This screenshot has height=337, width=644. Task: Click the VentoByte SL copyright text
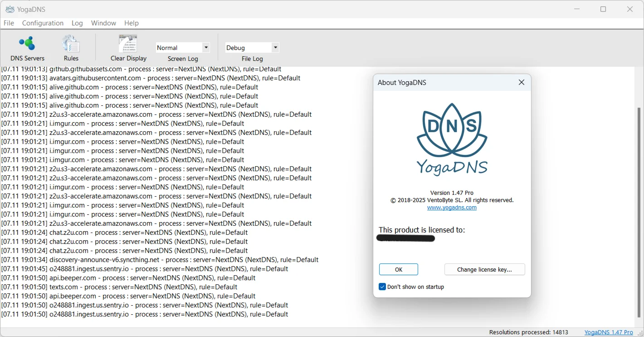click(x=452, y=200)
